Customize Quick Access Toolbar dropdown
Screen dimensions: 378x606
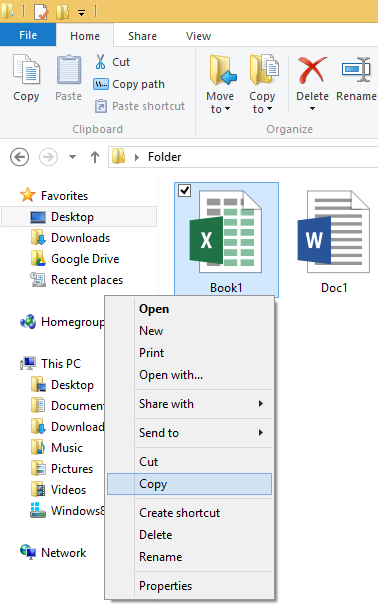tap(82, 14)
